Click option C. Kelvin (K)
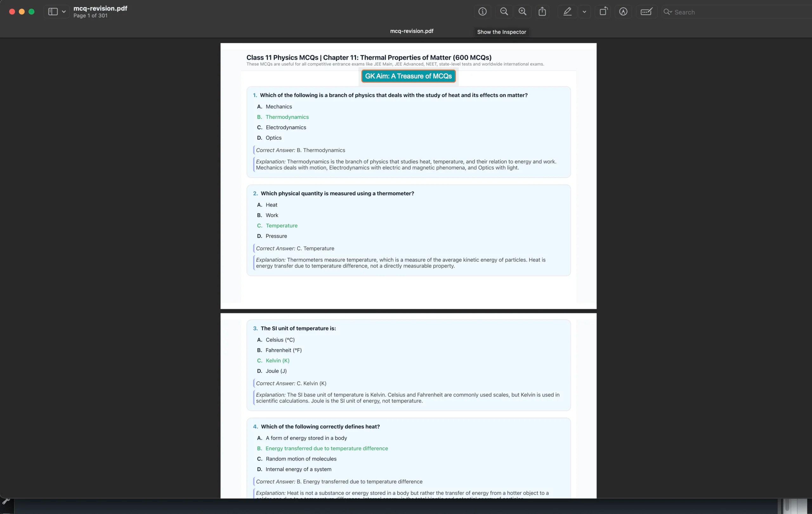The height and width of the screenshot is (514, 812). pos(277,361)
